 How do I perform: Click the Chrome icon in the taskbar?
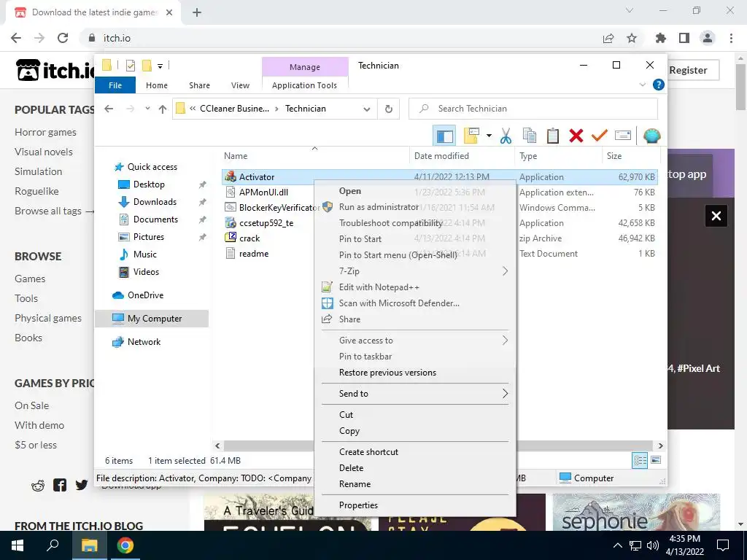pos(125,545)
